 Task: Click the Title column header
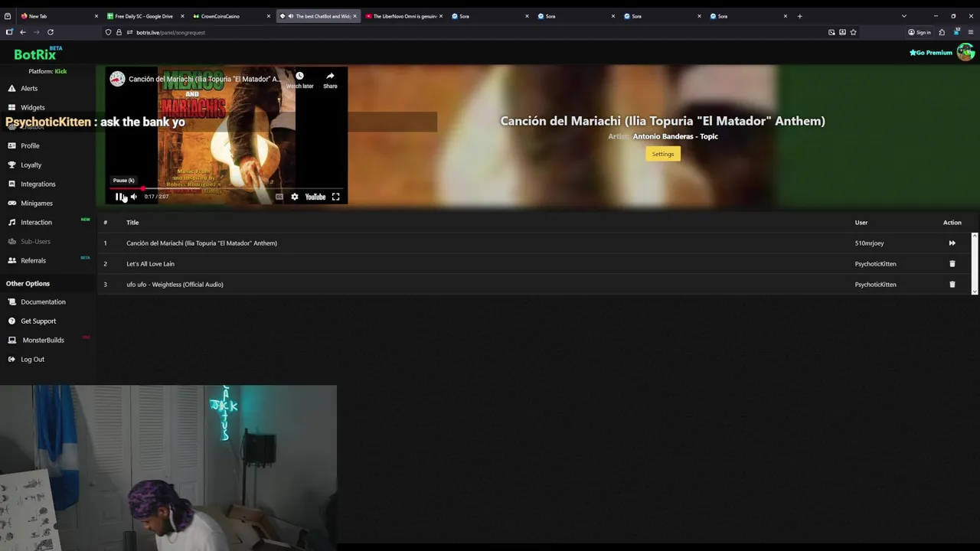(x=132, y=222)
